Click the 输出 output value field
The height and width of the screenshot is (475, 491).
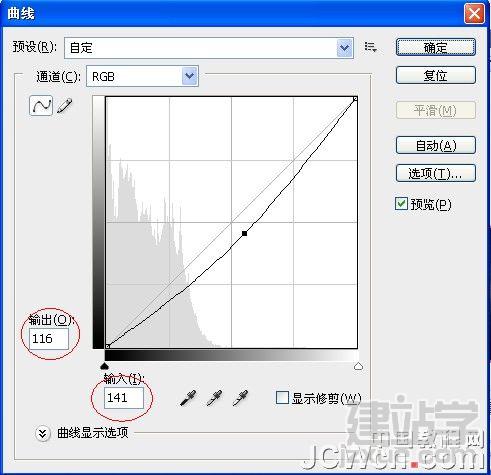(x=49, y=339)
